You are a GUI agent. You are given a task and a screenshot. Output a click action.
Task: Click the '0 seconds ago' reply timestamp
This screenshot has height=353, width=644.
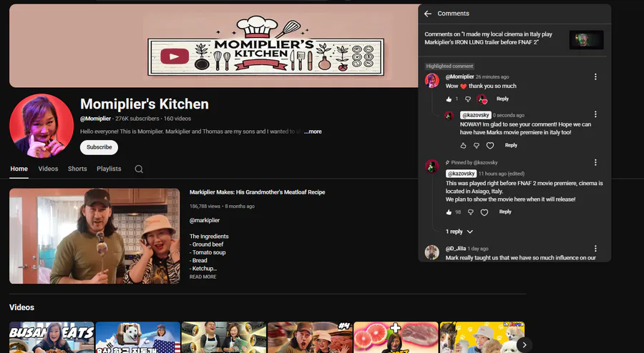[509, 116]
